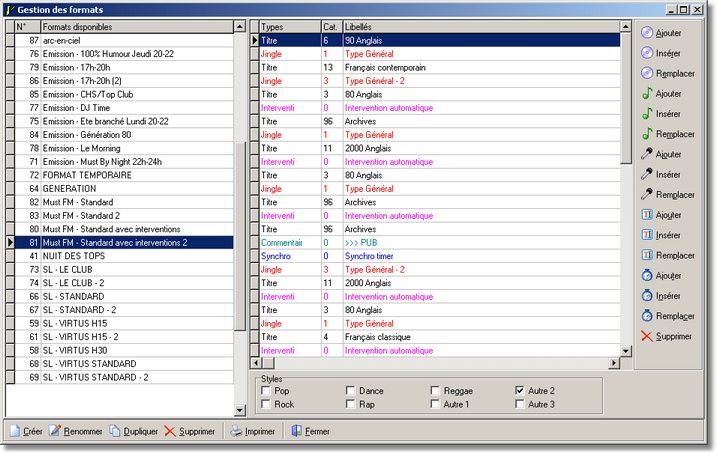
Task: Select format 87 arc-en-ciel
Action: tap(124, 40)
